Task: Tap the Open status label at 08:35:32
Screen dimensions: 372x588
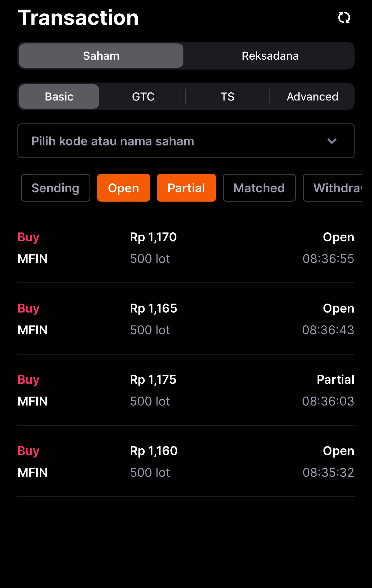Action: [338, 451]
